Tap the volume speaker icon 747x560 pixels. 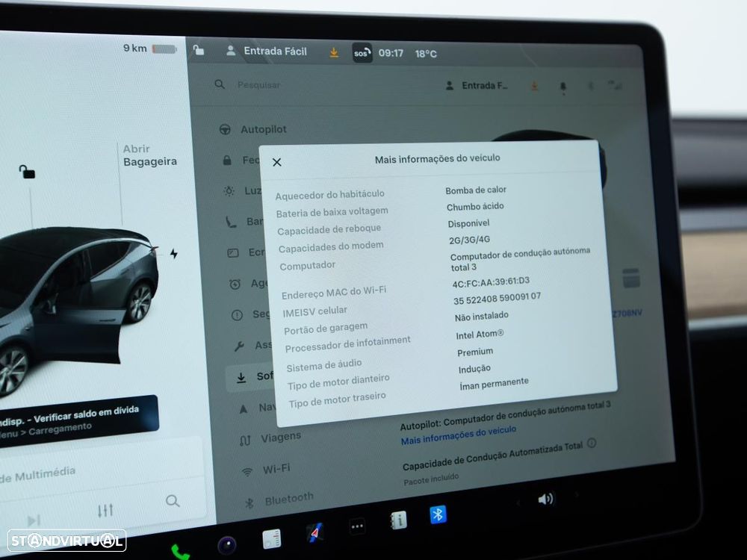pos(545,499)
